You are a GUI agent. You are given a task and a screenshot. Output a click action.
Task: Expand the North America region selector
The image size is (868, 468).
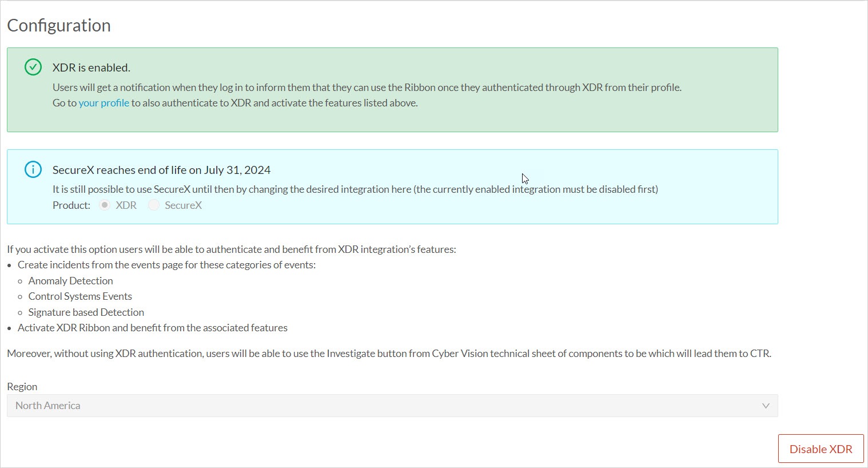point(392,405)
